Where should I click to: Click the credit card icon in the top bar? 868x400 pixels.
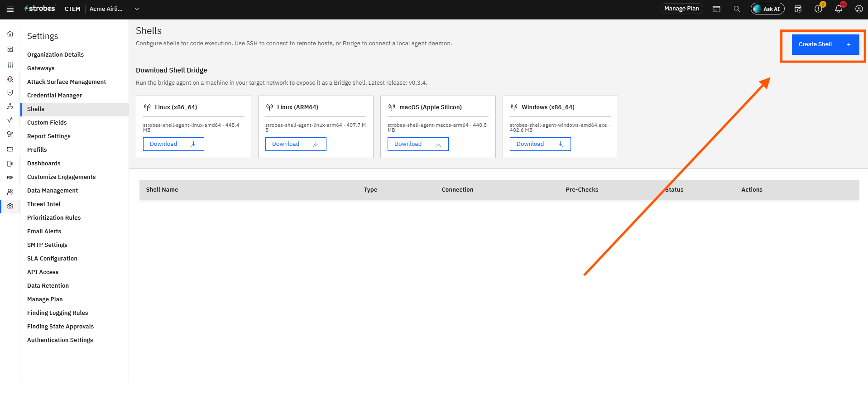716,9
